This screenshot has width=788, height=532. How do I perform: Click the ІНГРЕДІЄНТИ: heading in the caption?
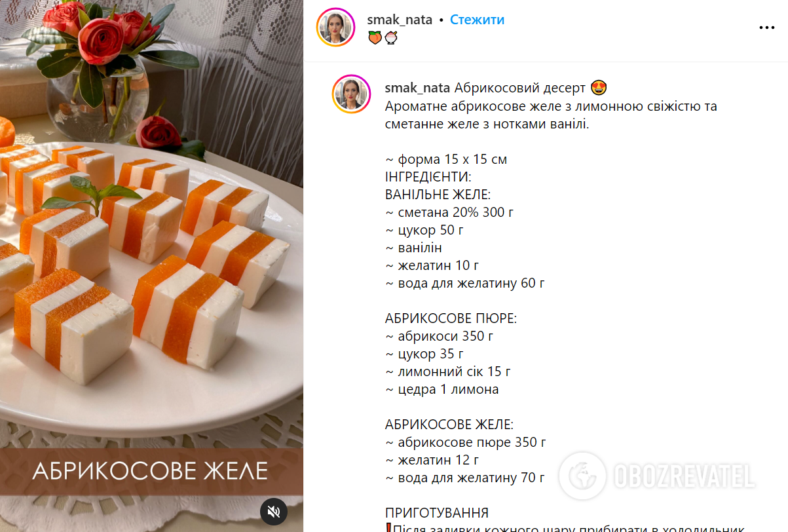coord(428,177)
